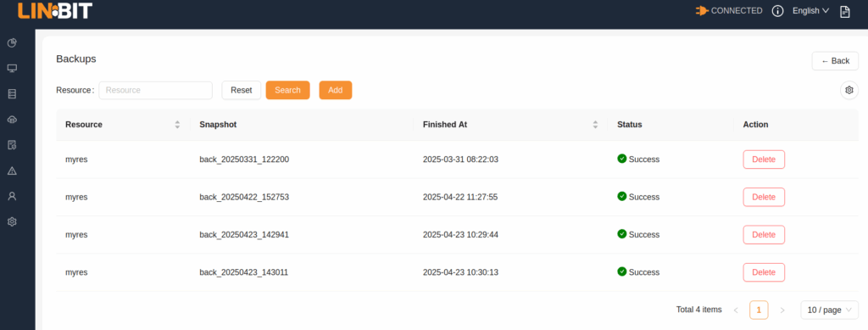Click the orange Add button
The image size is (868, 330).
[x=336, y=90]
